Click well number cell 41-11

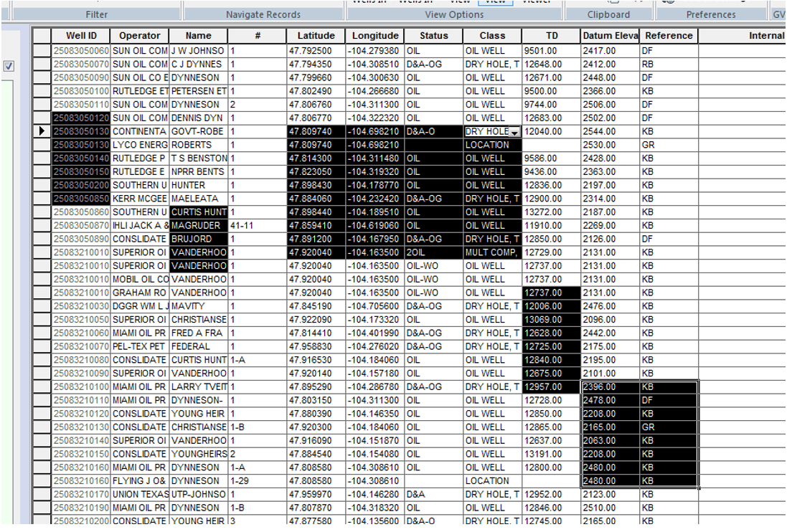[x=257, y=226]
